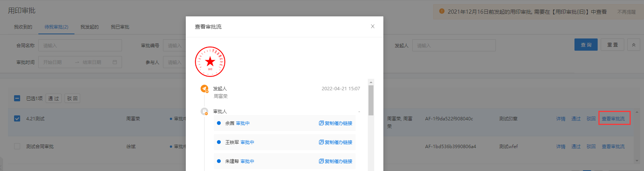Screen dimensions: 644x171
Task: Open 详情 for the 4.21测试 row
Action: point(561,119)
